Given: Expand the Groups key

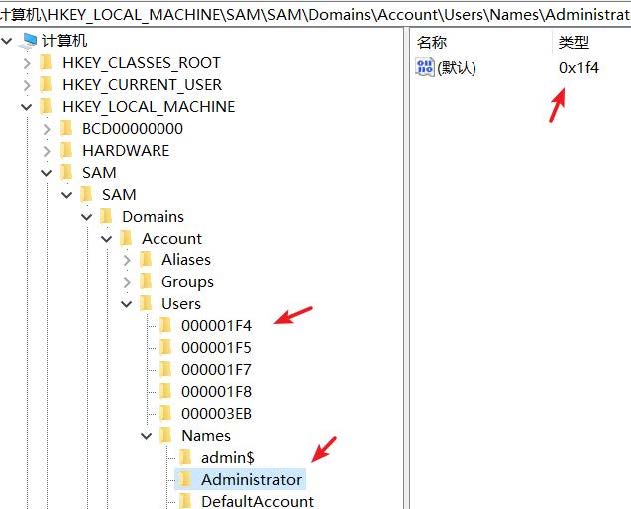Looking at the screenshot, I should (127, 282).
